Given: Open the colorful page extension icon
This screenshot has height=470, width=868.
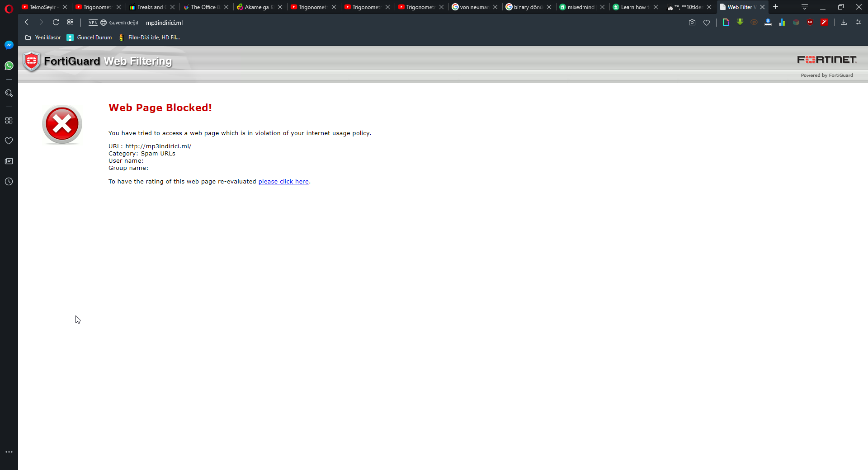Looking at the screenshot, I should click(x=726, y=22).
